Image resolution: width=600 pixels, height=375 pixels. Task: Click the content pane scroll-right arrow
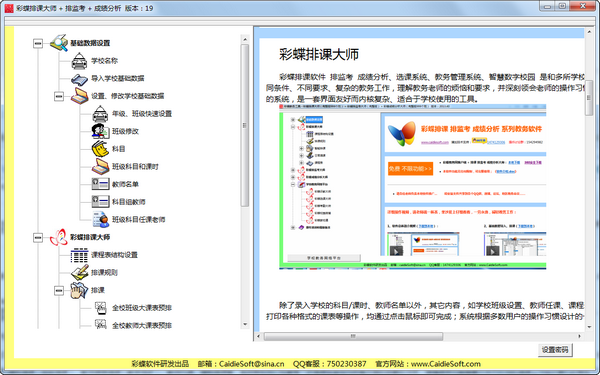[x=580, y=336]
